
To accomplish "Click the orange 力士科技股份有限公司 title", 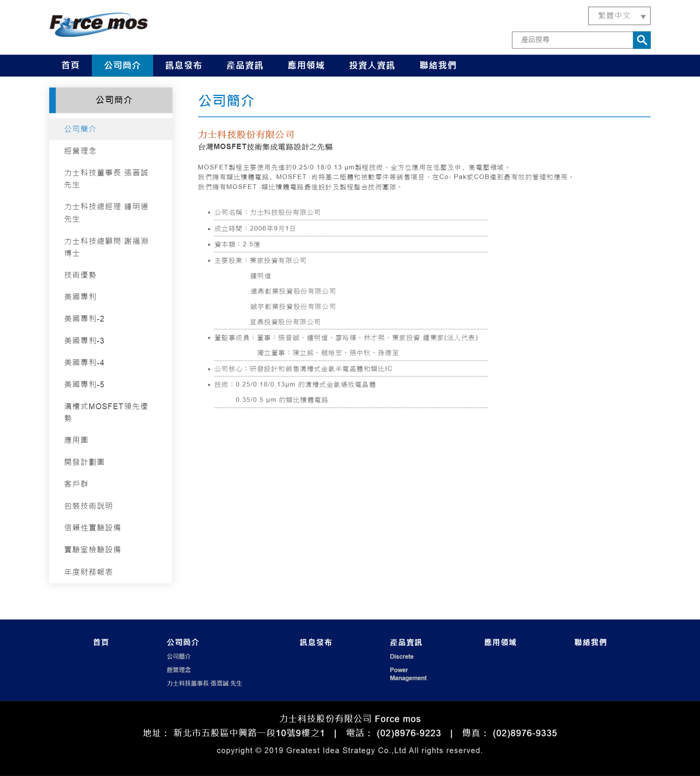I will coord(246,134).
